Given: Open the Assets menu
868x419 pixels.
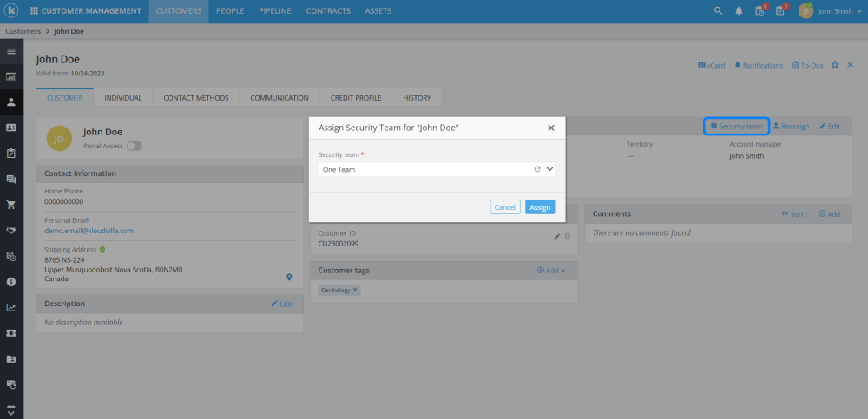Looking at the screenshot, I should pos(378,11).
